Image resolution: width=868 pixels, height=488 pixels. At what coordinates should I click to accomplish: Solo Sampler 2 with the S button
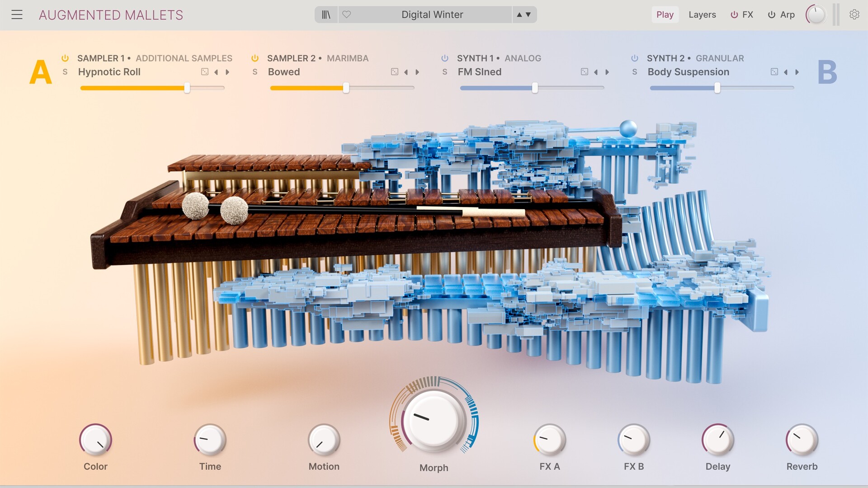[x=255, y=72]
